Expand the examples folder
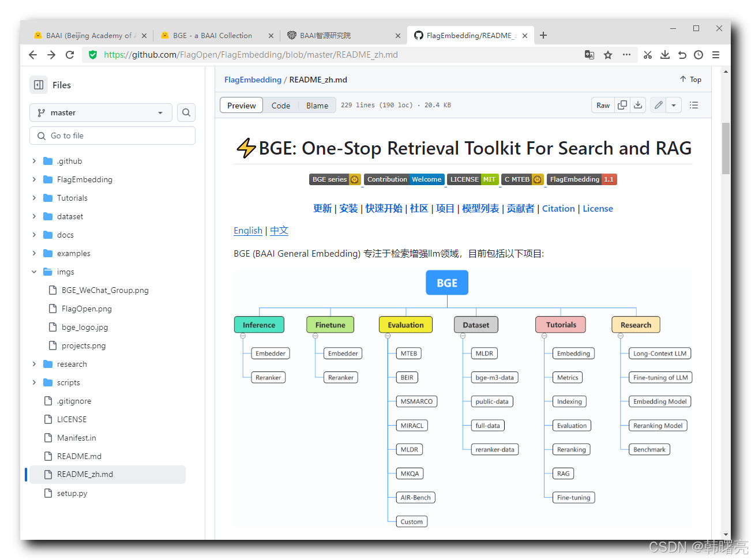 [x=34, y=253]
